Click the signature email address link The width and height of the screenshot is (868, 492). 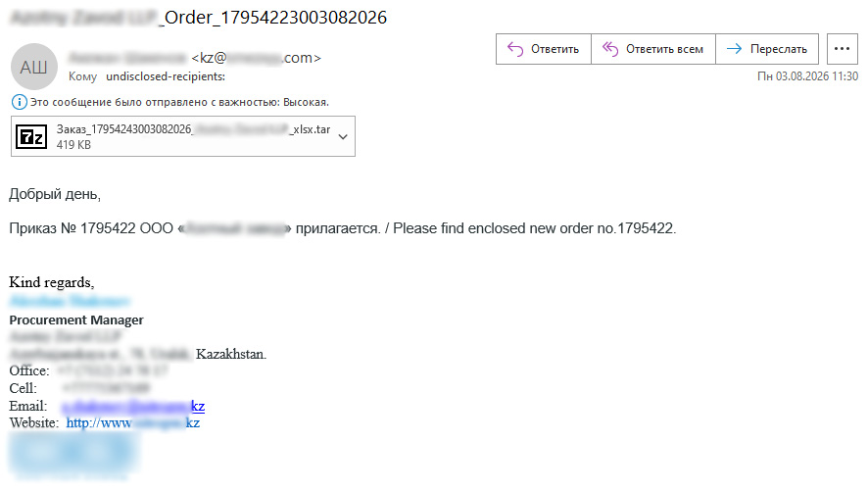(x=133, y=406)
